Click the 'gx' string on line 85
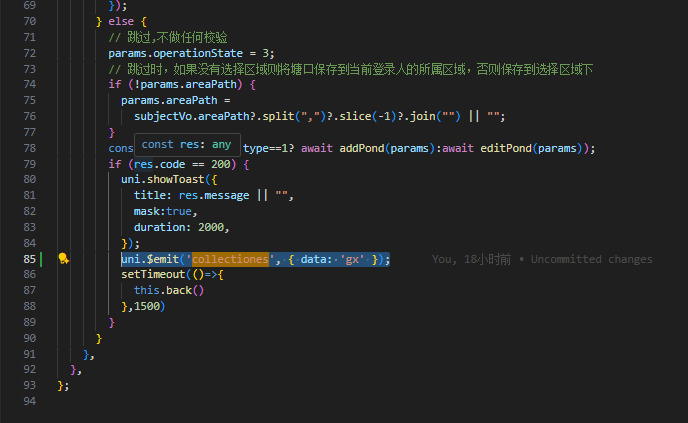The image size is (688, 423). 352,259
